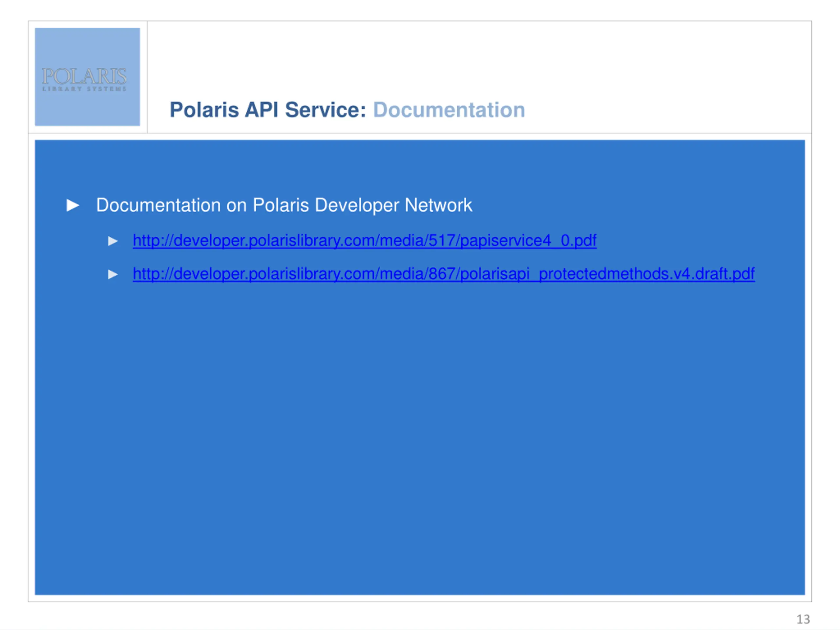Click 'media/867' portion of the second URL
The image size is (840, 630).
pyautogui.click(x=417, y=274)
